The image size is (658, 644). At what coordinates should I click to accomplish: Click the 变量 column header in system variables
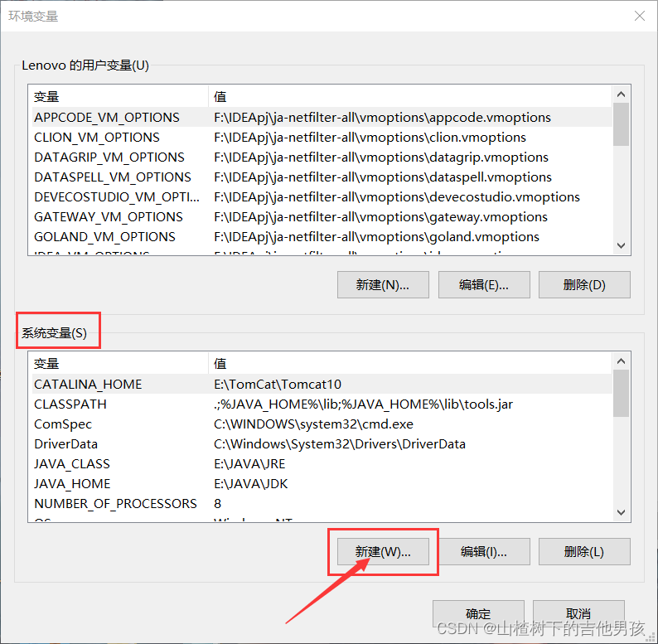pyautogui.click(x=119, y=364)
